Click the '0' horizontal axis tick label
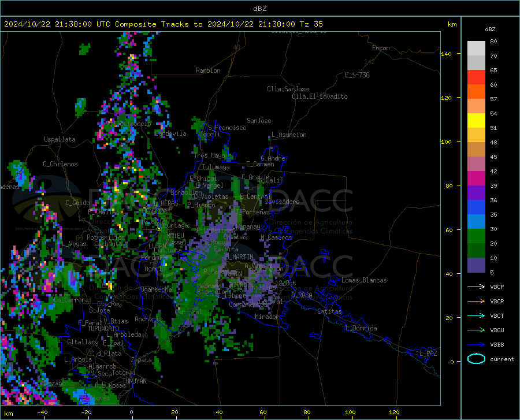This screenshot has width=520, height=420. pyautogui.click(x=131, y=412)
